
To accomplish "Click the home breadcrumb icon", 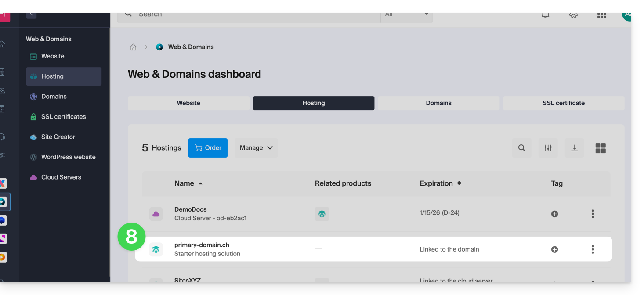I will pyautogui.click(x=133, y=47).
